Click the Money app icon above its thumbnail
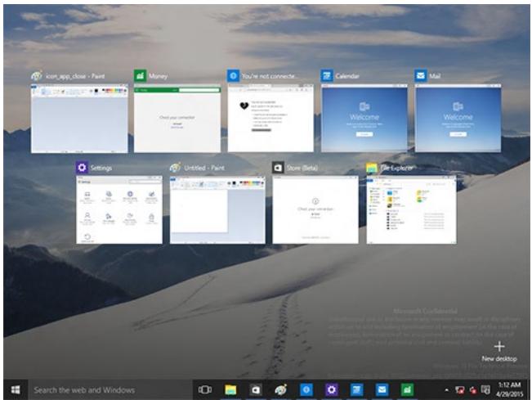Image resolution: width=532 pixels, height=400 pixels. click(x=140, y=76)
